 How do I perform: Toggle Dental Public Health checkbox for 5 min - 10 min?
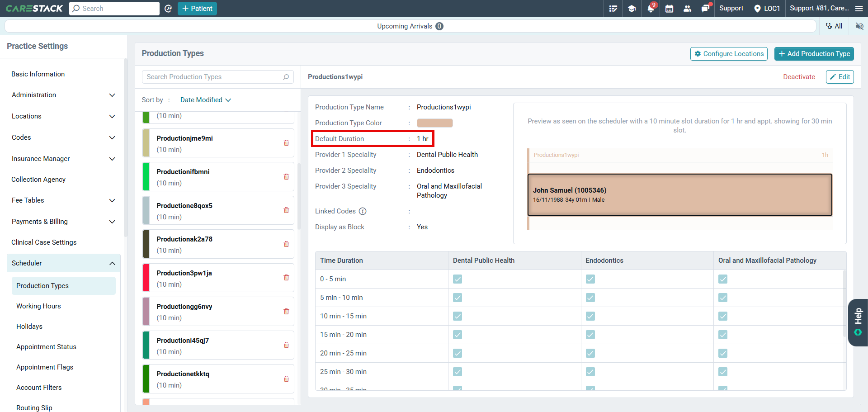[x=458, y=298]
